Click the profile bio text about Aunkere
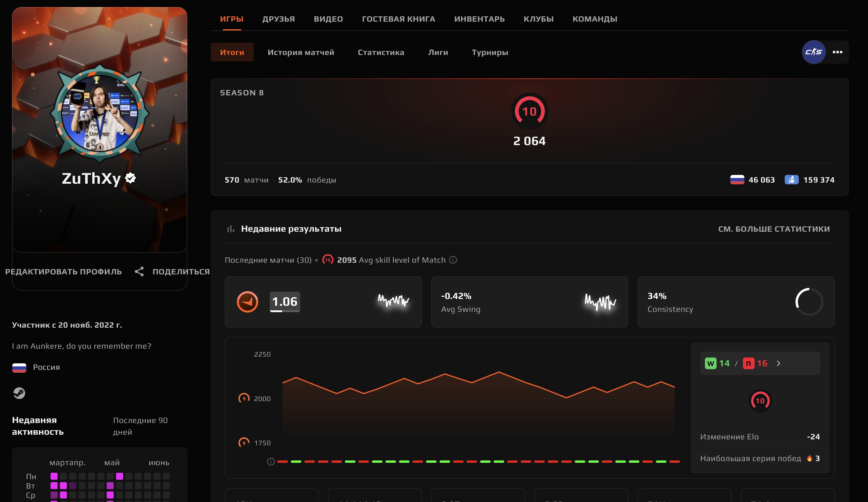 82,346
